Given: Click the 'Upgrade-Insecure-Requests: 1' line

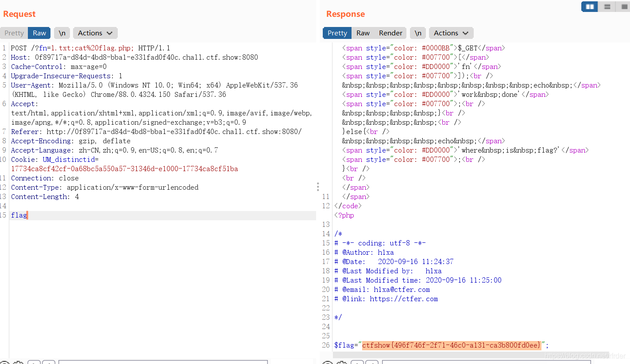Looking at the screenshot, I should (x=67, y=76).
